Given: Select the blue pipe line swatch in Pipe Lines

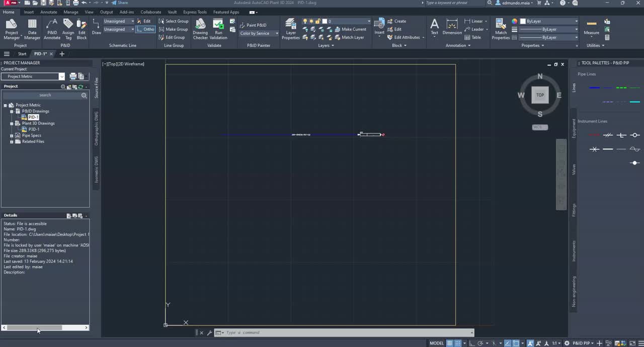Looking at the screenshot, I should click(x=594, y=88).
